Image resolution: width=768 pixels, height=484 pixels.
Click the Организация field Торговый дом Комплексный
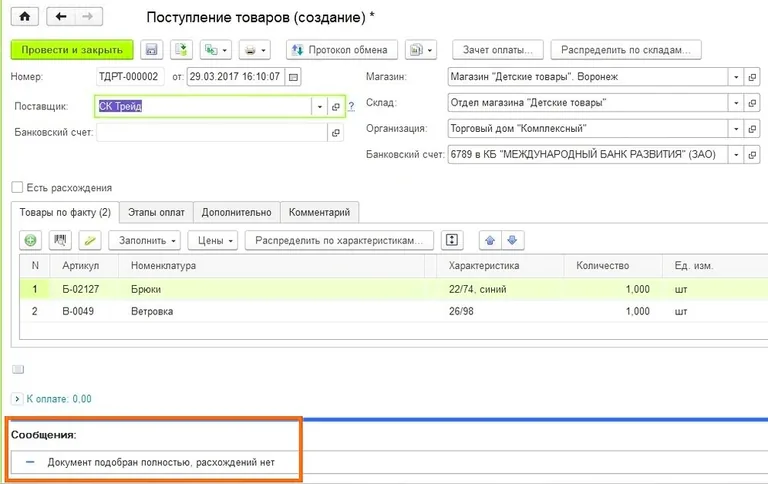click(x=588, y=129)
